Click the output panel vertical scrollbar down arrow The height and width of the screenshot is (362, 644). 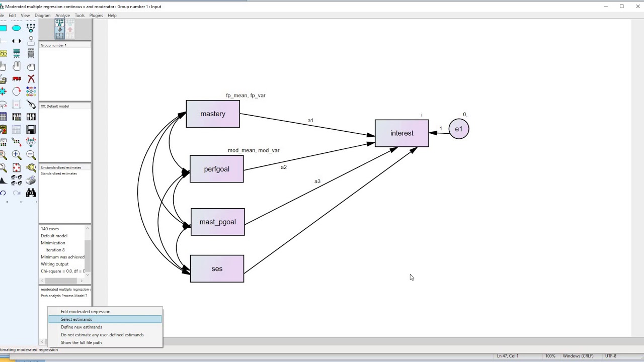coord(88,274)
